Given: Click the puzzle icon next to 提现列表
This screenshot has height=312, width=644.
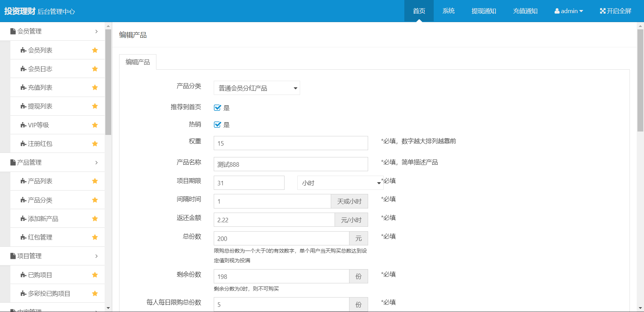Looking at the screenshot, I should click(x=23, y=106).
